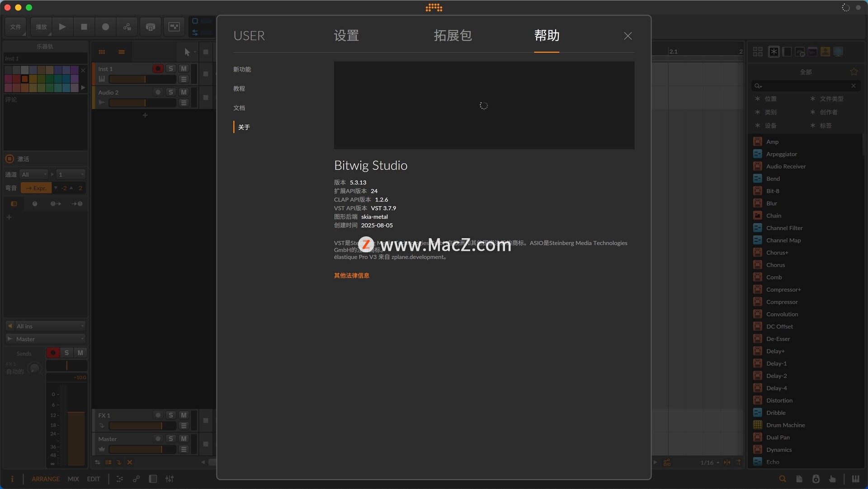Open browser search icon at bottom bar

pos(783,479)
